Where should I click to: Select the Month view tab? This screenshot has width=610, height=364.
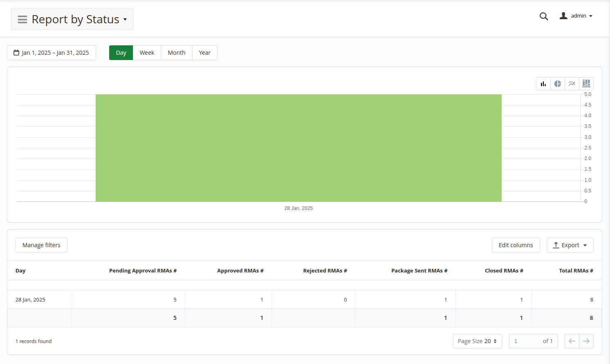tap(176, 52)
